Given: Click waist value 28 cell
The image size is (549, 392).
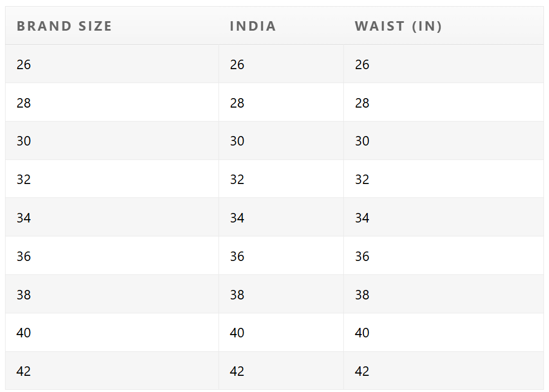Looking at the screenshot, I should point(444,102).
